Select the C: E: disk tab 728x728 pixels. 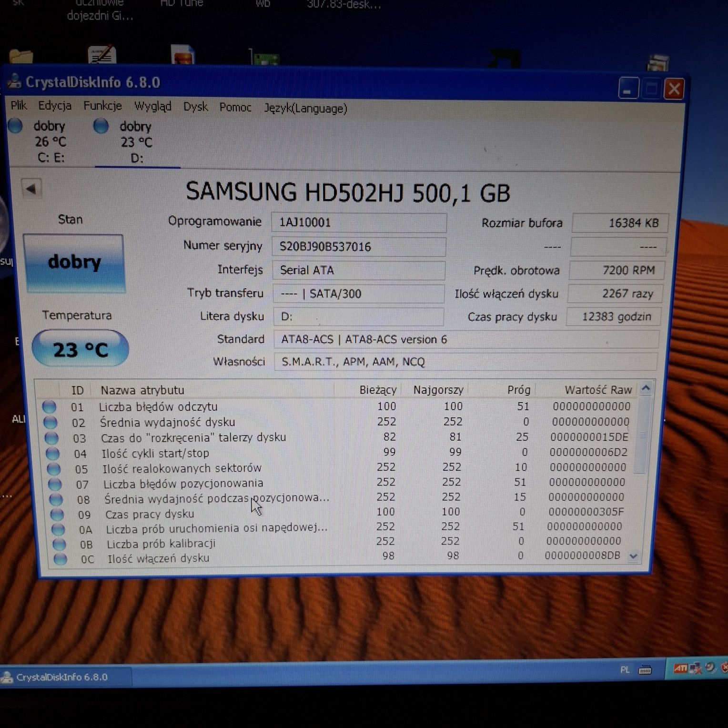click(50, 142)
